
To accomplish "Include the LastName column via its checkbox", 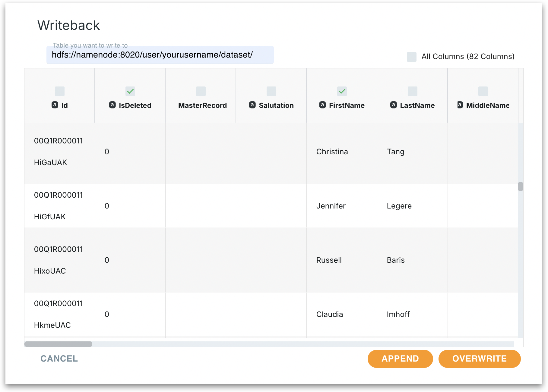I will click(x=413, y=91).
